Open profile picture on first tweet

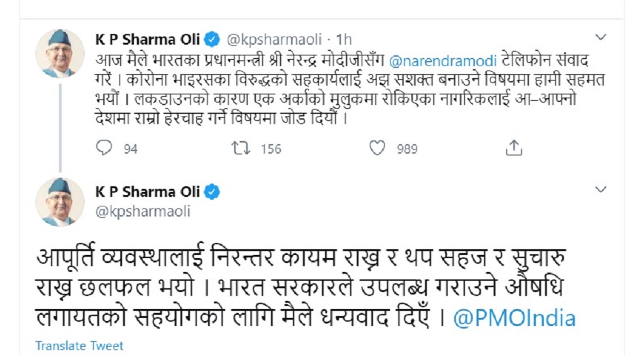pos(60,53)
